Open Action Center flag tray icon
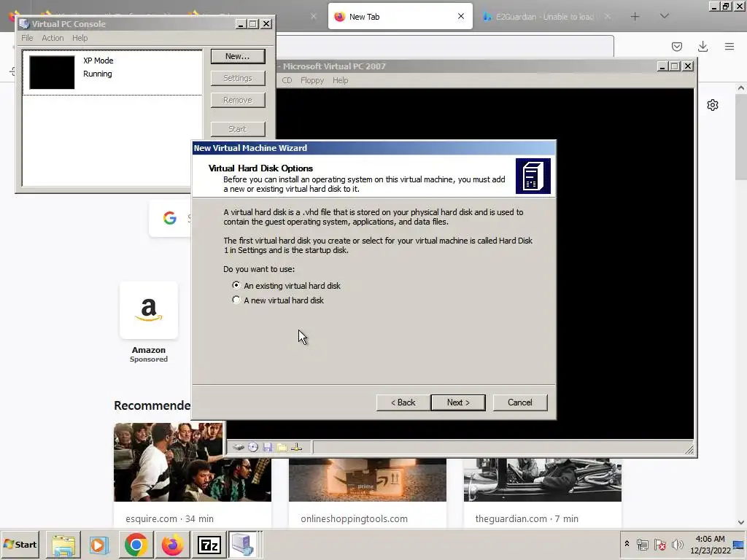The height and width of the screenshot is (560, 747). point(659,544)
